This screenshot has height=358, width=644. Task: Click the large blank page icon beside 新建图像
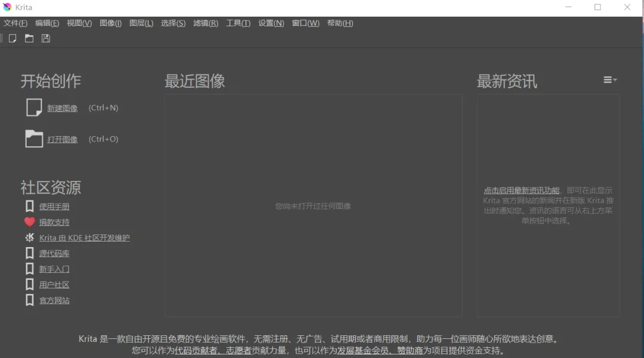tap(33, 107)
